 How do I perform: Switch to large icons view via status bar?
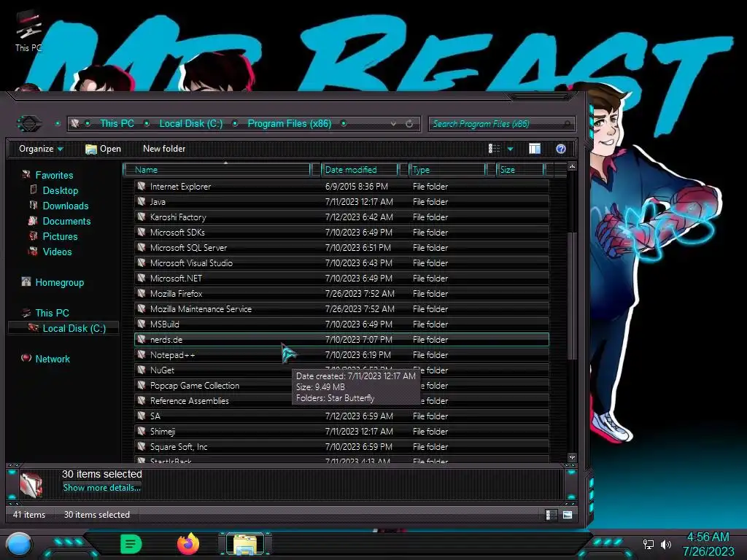567,515
